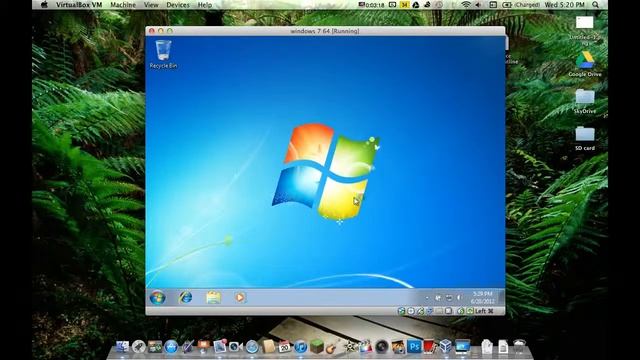Open the Devices menu
Screen dimensions: 640x360
(x=178, y=5)
